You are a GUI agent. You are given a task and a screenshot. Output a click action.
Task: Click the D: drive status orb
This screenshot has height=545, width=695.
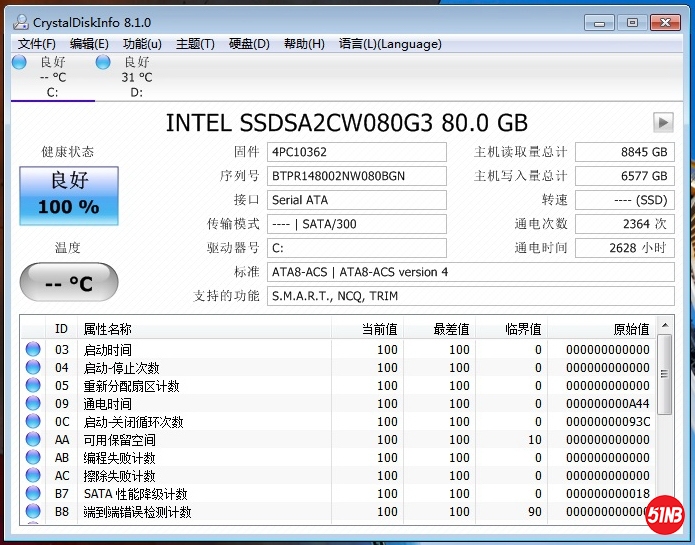pos(103,62)
